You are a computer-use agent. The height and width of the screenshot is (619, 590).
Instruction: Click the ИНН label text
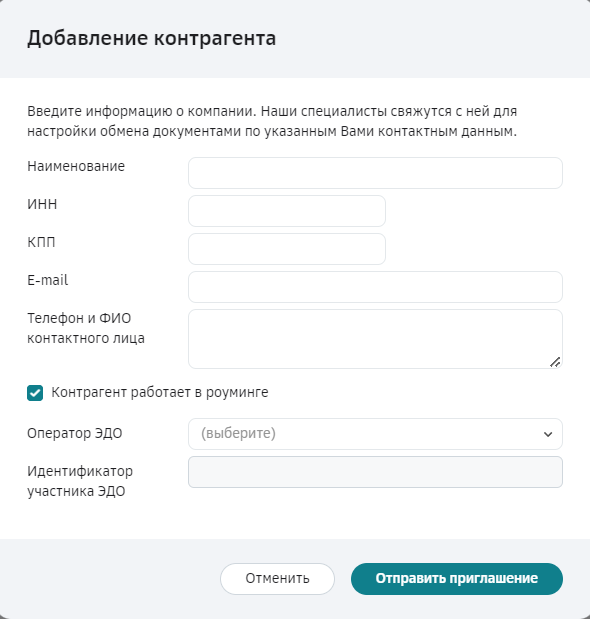(42, 204)
